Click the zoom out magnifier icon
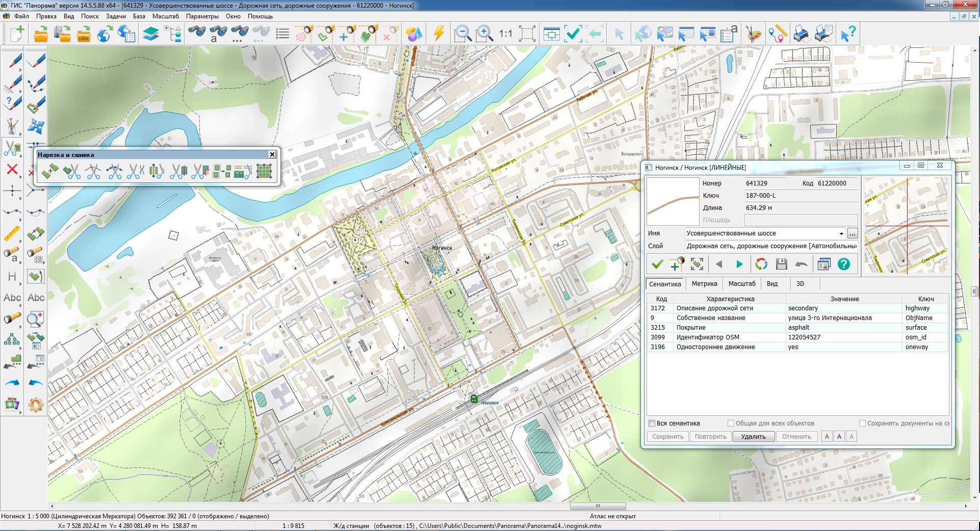Screen dimensions: 980x531 click(x=462, y=34)
